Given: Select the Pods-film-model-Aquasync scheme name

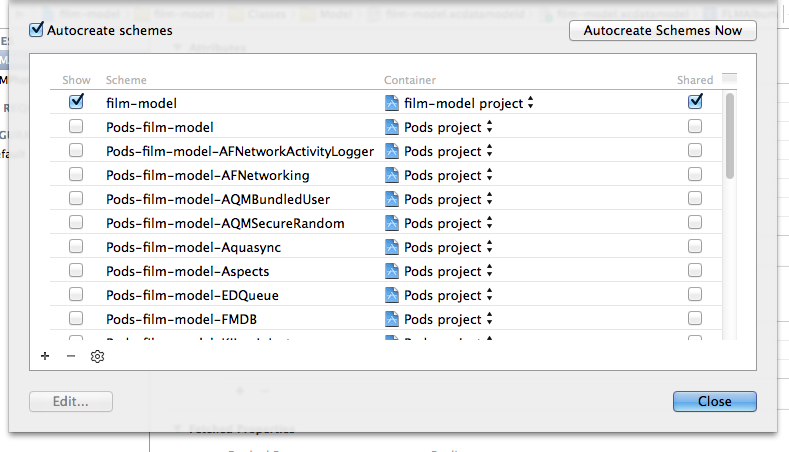Looking at the screenshot, I should point(194,248).
